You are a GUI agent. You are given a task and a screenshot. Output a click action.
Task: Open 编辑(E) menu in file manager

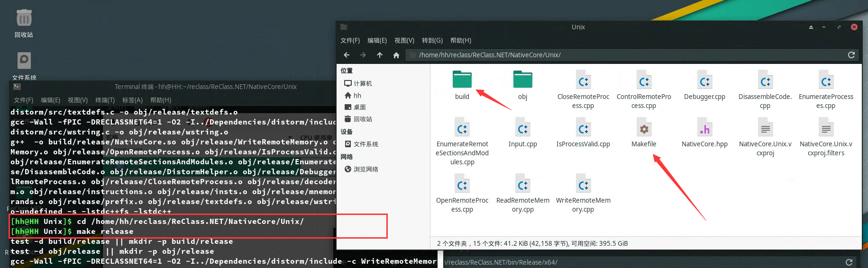coord(377,41)
